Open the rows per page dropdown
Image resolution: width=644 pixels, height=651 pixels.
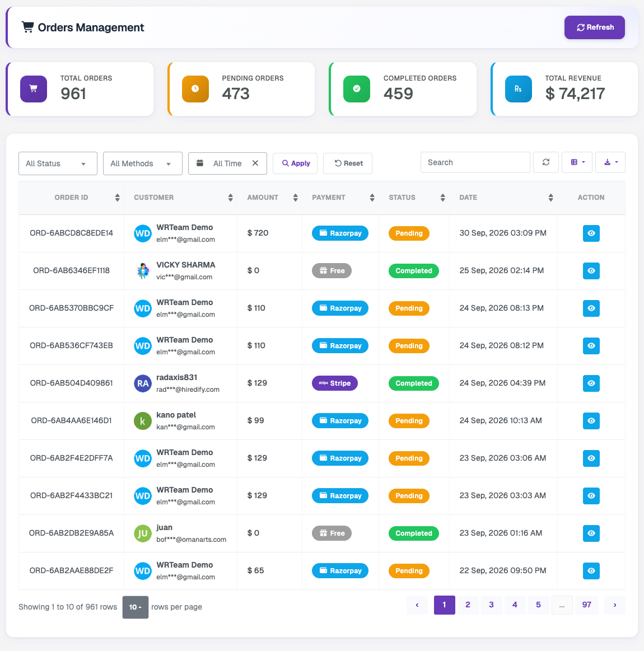pos(136,607)
